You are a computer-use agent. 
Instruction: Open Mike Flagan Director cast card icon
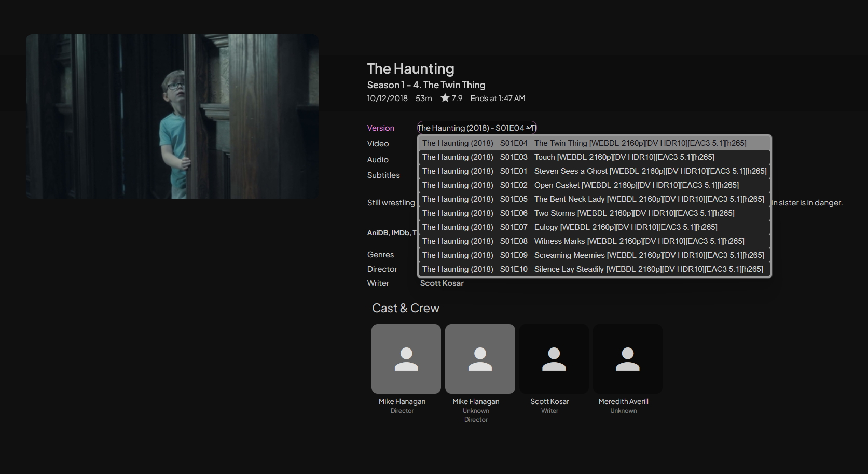pyautogui.click(x=406, y=359)
